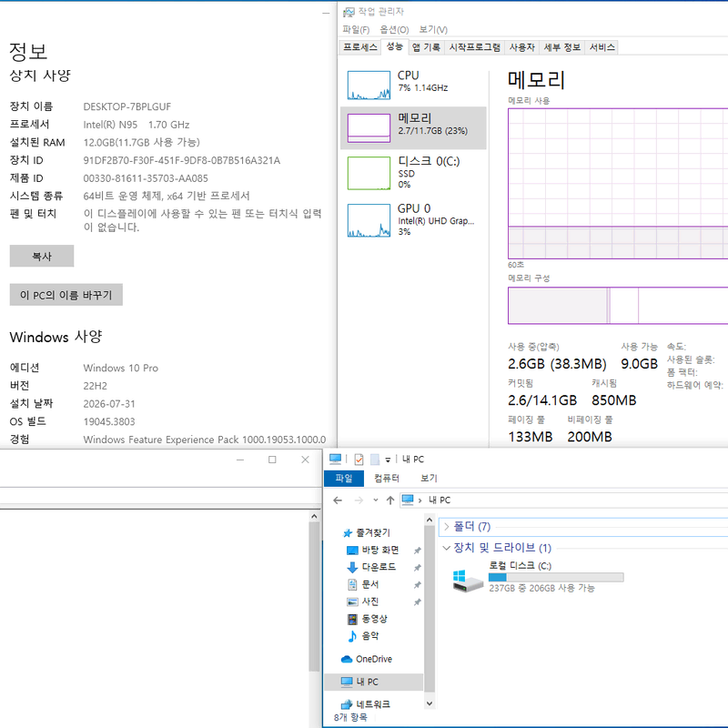Open the 보기(V) menu in Task Manager

point(433,30)
